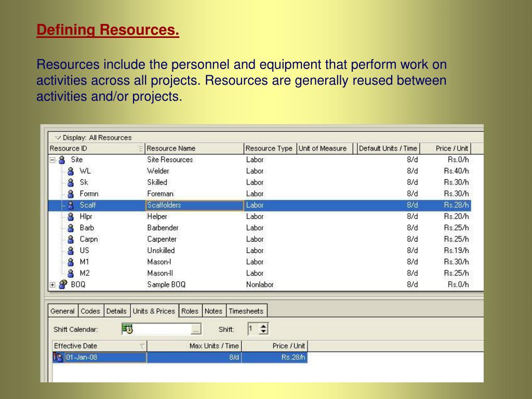Open the Display: All Resources dropdown
The image size is (532, 399).
coord(58,138)
